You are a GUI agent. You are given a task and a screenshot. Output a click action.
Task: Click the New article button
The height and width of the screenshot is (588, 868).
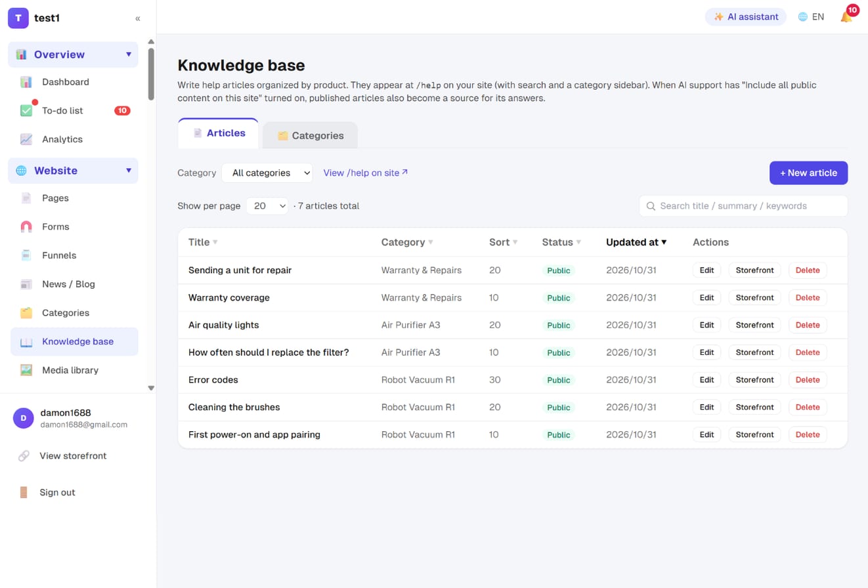pyautogui.click(x=808, y=173)
